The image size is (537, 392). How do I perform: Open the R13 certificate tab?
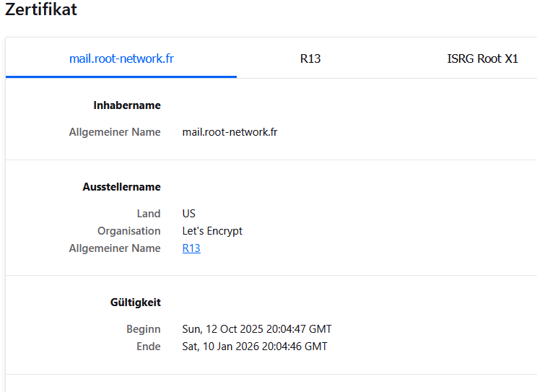pyautogui.click(x=310, y=58)
